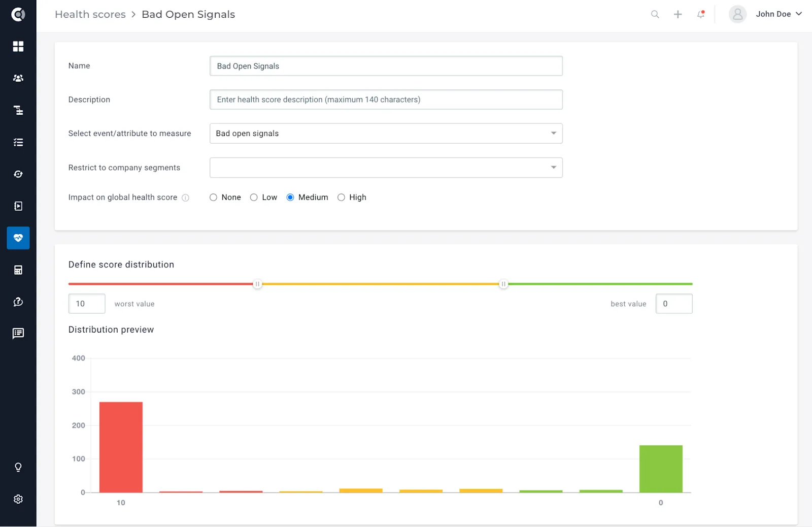The width and height of the screenshot is (812, 527).
Task: Focus the Description input field
Action: (386, 100)
